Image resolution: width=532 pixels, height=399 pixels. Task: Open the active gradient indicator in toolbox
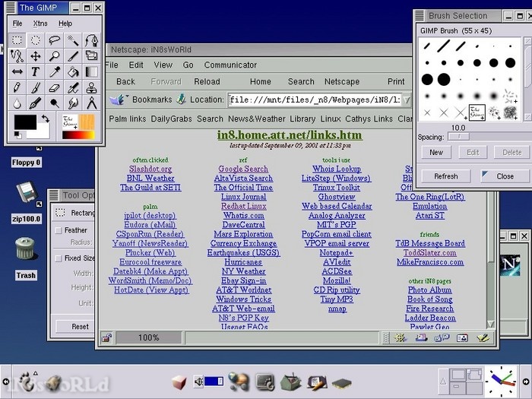tap(78, 135)
